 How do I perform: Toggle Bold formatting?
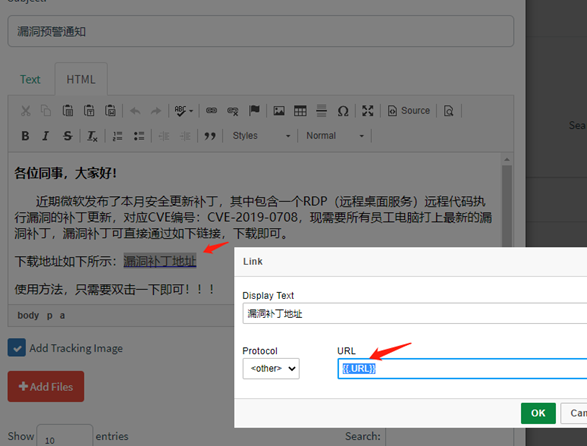pos(25,136)
